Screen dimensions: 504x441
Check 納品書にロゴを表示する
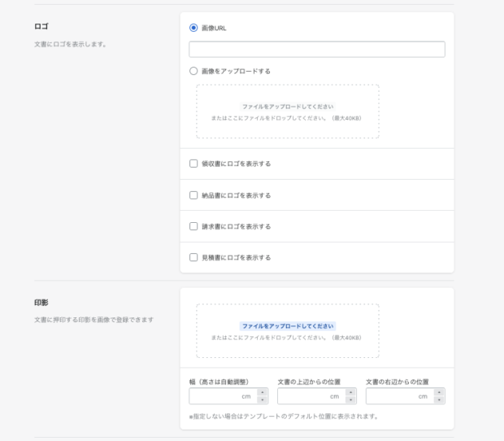pyautogui.click(x=193, y=195)
